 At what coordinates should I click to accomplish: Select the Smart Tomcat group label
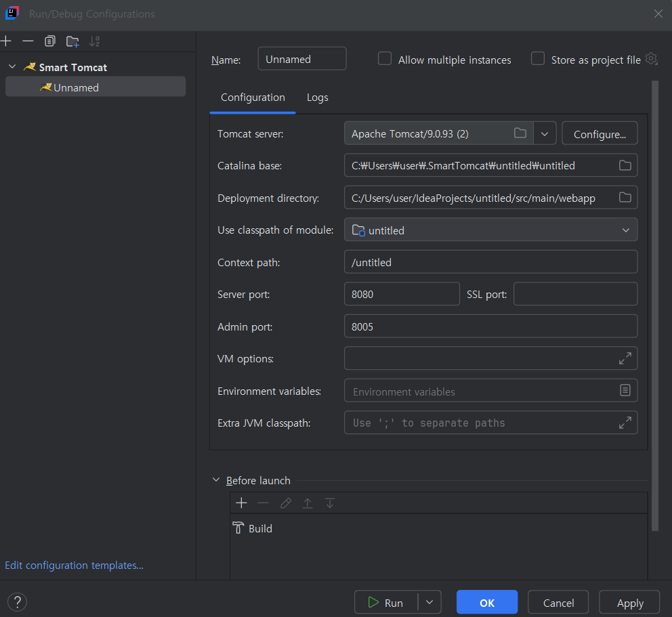click(x=73, y=67)
